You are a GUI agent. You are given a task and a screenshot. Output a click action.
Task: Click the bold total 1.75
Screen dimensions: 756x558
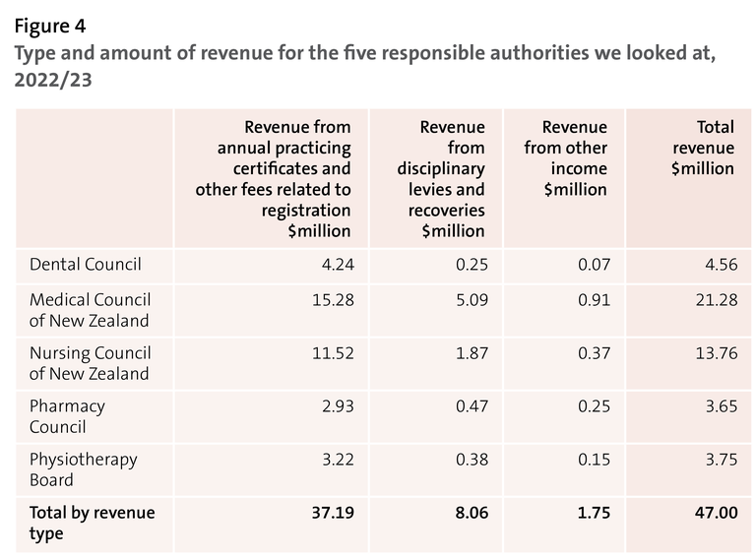(x=594, y=513)
